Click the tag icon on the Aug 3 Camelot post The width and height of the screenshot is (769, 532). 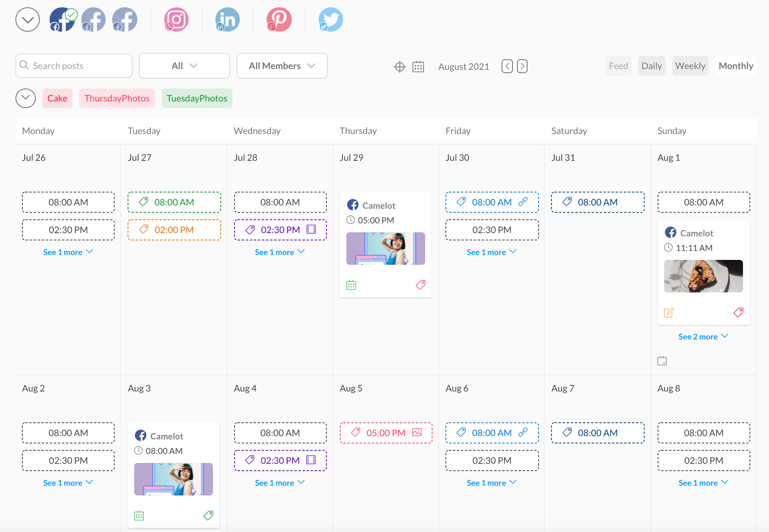208,515
